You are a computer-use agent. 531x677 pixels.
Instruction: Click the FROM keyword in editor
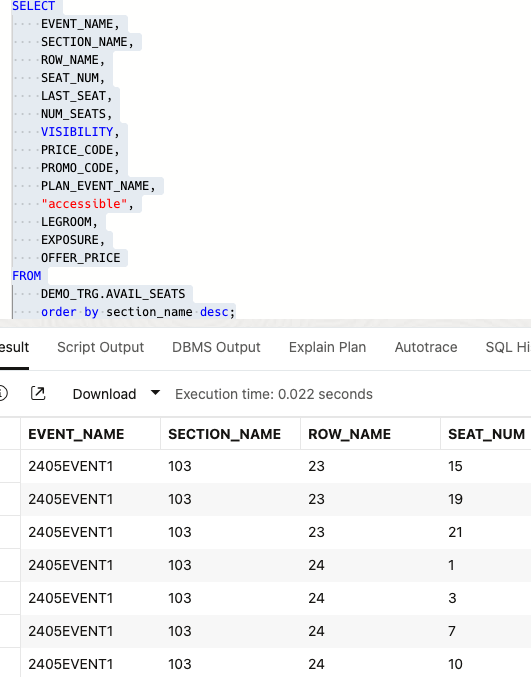[x=26, y=275]
